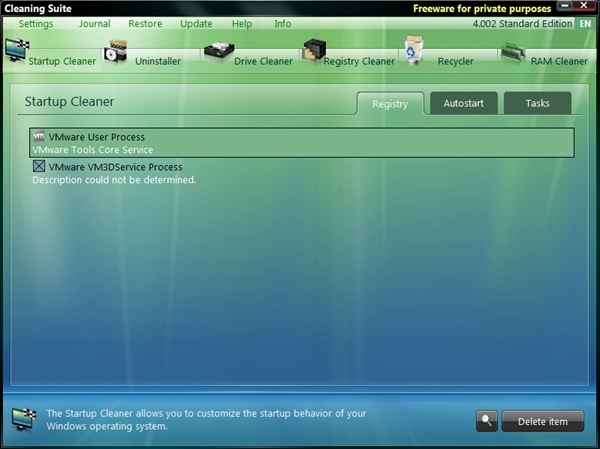Click the EN language selector
Viewport: 600px width, 449px height.
coord(585,23)
